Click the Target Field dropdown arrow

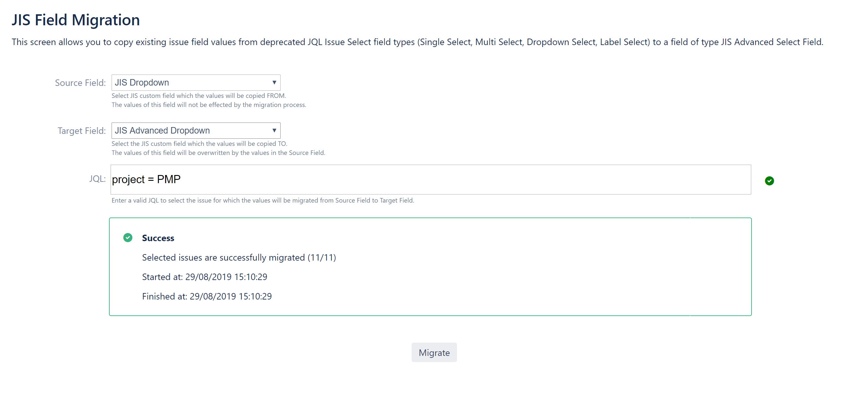[274, 130]
